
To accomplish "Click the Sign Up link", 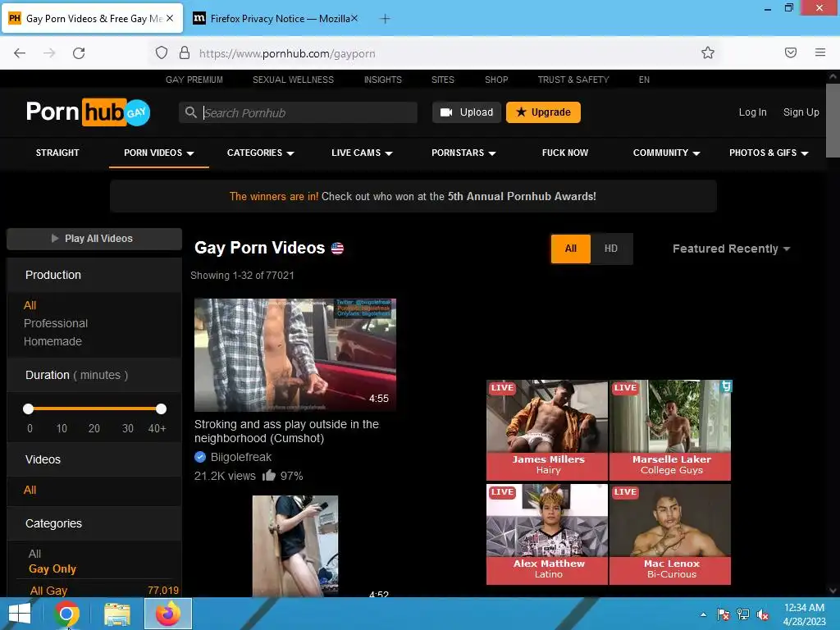I will [801, 112].
